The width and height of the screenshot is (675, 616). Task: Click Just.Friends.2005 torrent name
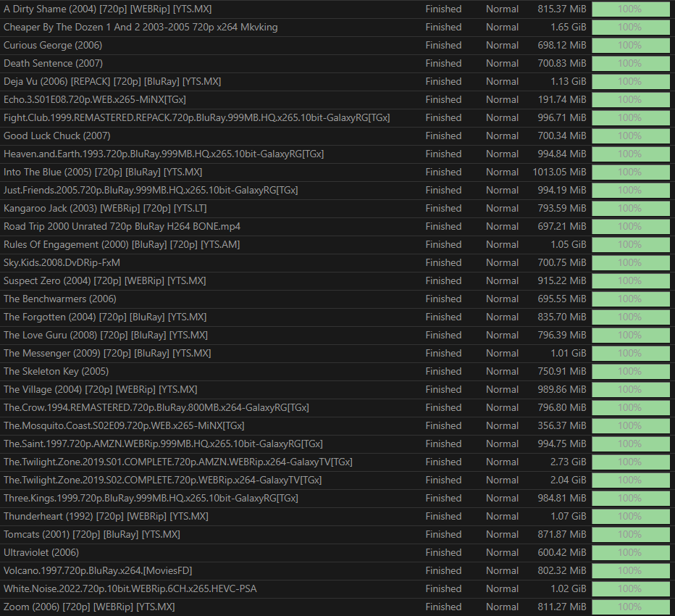151,190
